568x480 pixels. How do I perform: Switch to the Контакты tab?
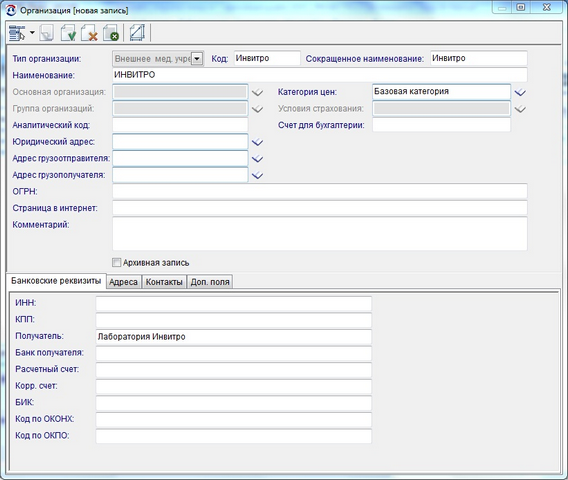pos(164,282)
